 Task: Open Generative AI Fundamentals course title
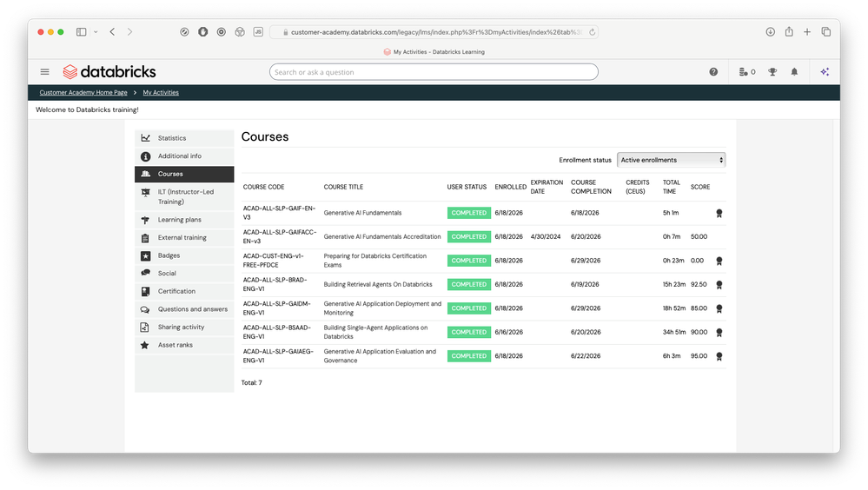[362, 213]
